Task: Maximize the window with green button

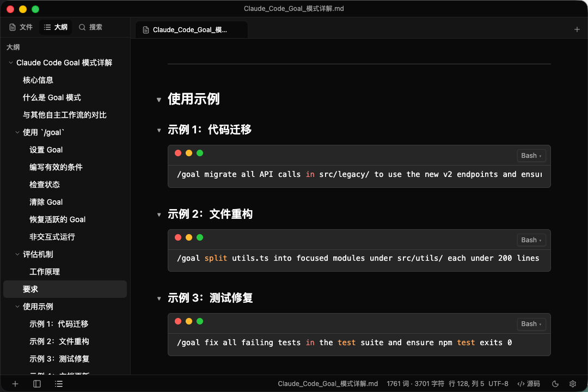Action: point(35,9)
